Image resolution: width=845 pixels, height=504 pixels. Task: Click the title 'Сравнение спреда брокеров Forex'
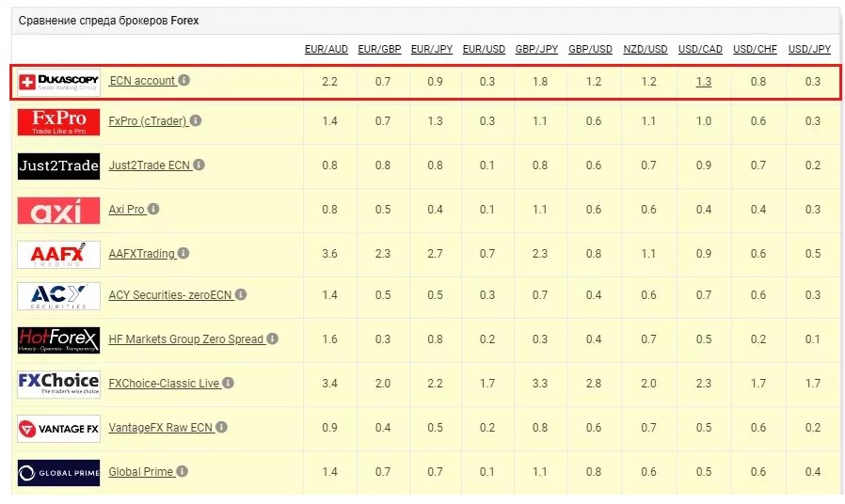108,21
